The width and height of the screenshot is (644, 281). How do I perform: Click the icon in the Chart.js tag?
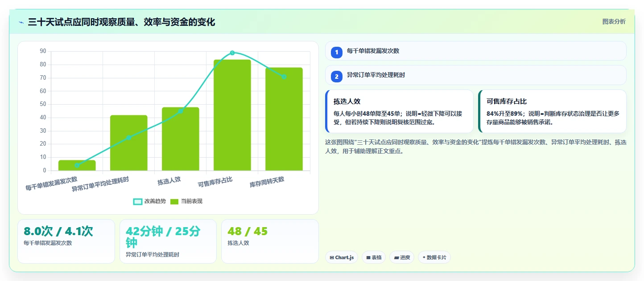click(332, 257)
